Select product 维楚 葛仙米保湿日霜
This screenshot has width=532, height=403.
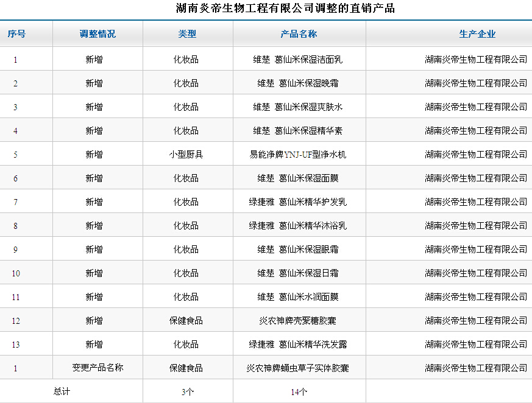(298, 273)
